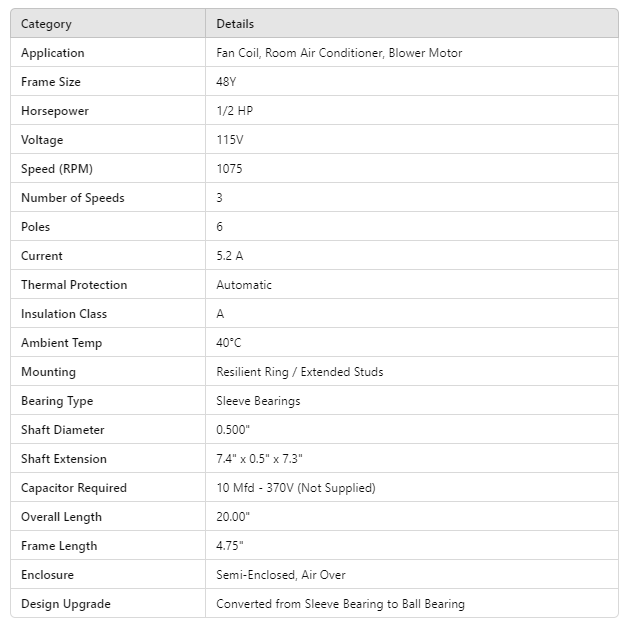Select the Application row label
This screenshot has width=630, height=624.
point(53,53)
